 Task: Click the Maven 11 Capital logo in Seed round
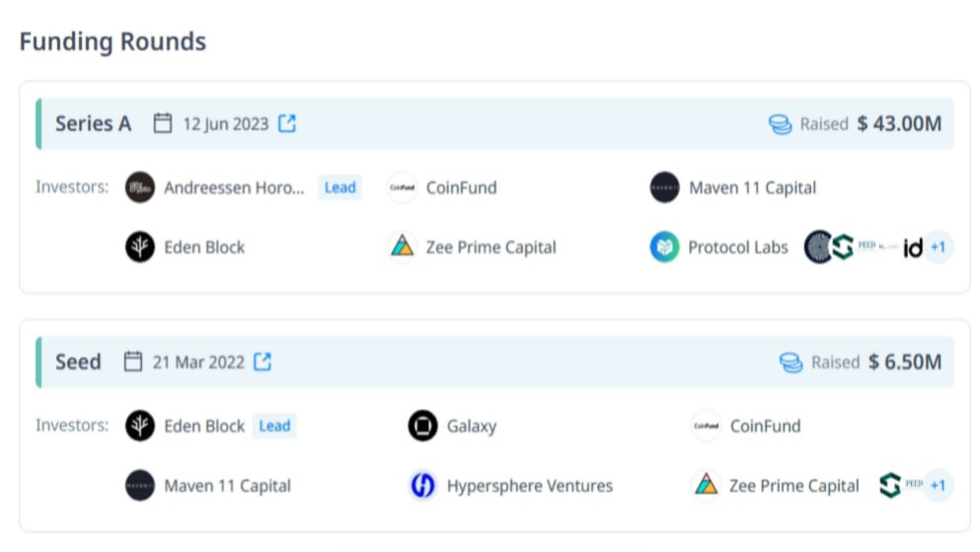point(140,486)
